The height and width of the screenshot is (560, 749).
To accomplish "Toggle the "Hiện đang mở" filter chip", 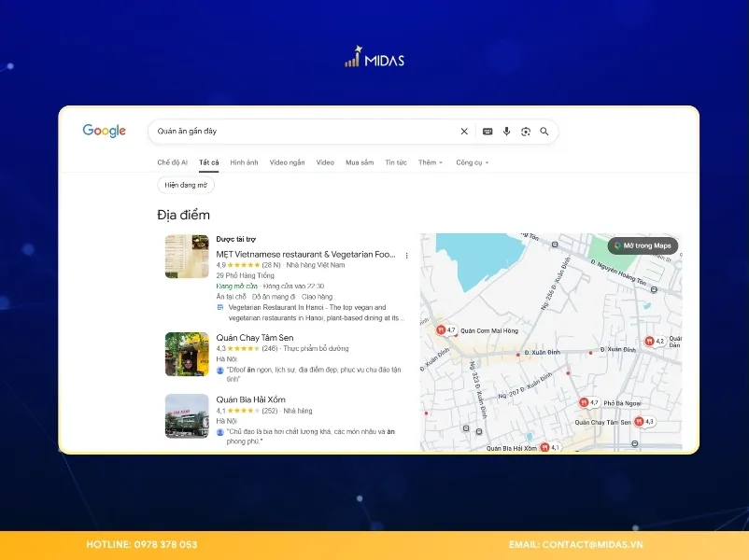I will pos(186,185).
